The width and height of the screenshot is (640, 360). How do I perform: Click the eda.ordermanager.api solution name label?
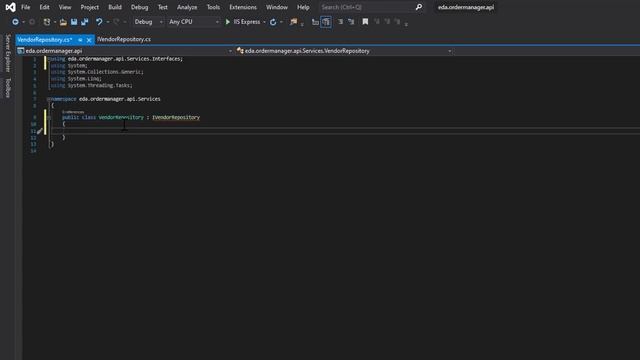(466, 7)
